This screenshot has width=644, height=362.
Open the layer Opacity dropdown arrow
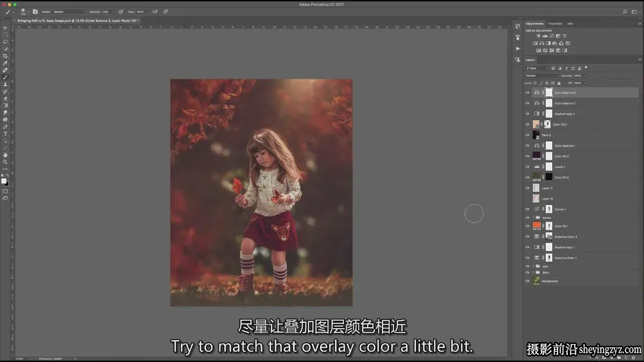585,76
